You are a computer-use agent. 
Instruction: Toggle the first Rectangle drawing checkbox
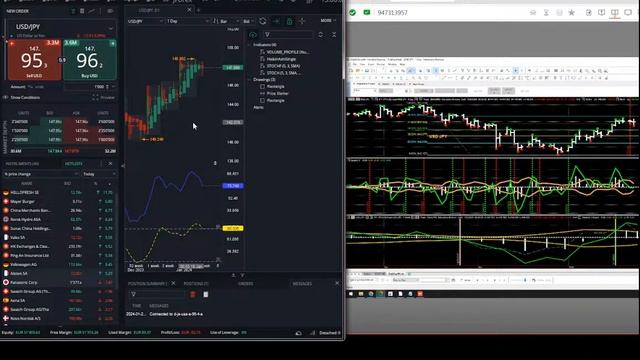(x=262, y=87)
